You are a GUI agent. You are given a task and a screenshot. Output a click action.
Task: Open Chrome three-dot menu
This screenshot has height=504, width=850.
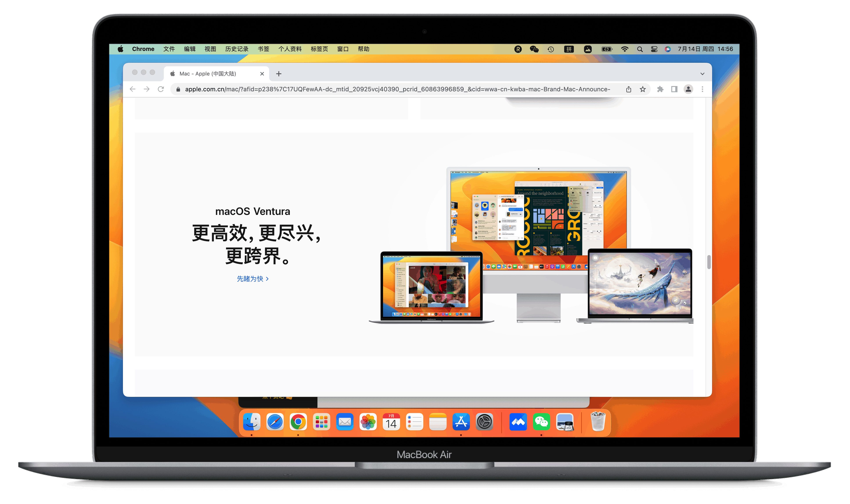(702, 89)
